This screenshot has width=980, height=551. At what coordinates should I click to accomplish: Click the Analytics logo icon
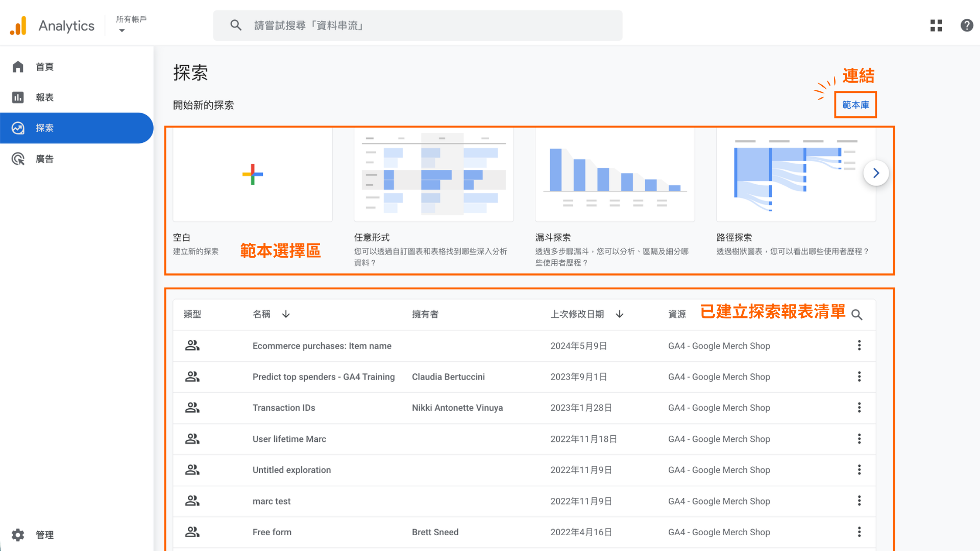click(18, 26)
